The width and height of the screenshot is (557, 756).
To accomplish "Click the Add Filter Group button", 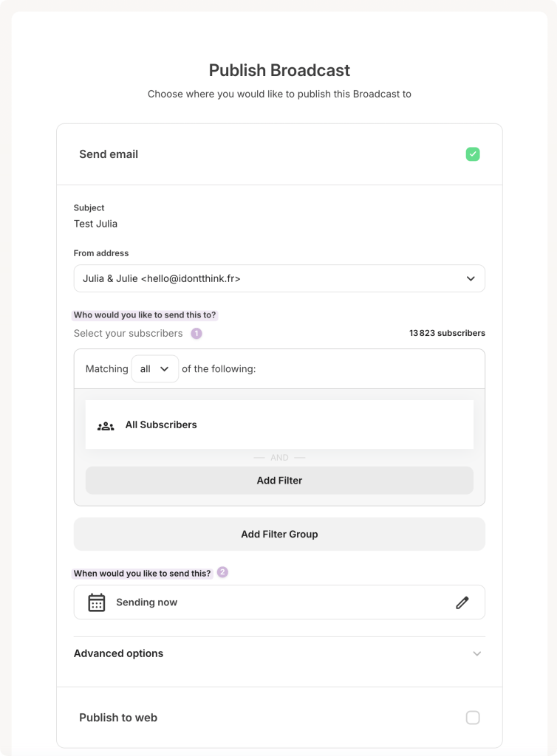I will pyautogui.click(x=279, y=534).
